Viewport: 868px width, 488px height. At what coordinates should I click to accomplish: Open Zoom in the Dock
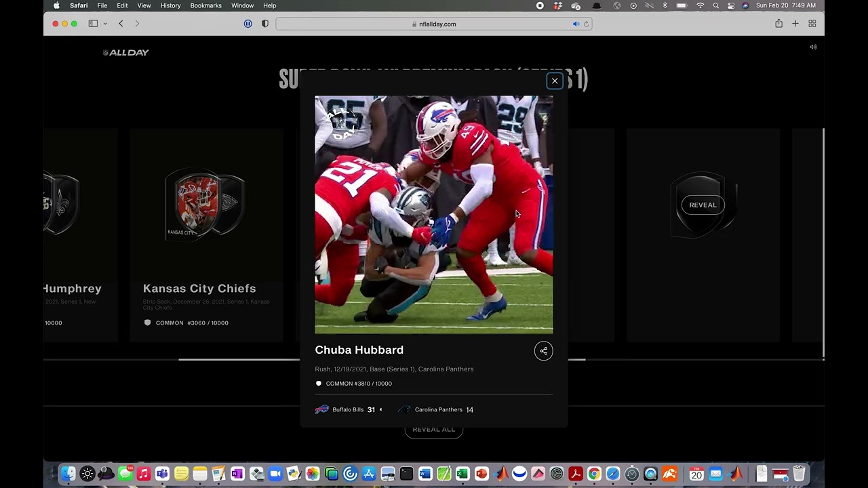tap(275, 474)
